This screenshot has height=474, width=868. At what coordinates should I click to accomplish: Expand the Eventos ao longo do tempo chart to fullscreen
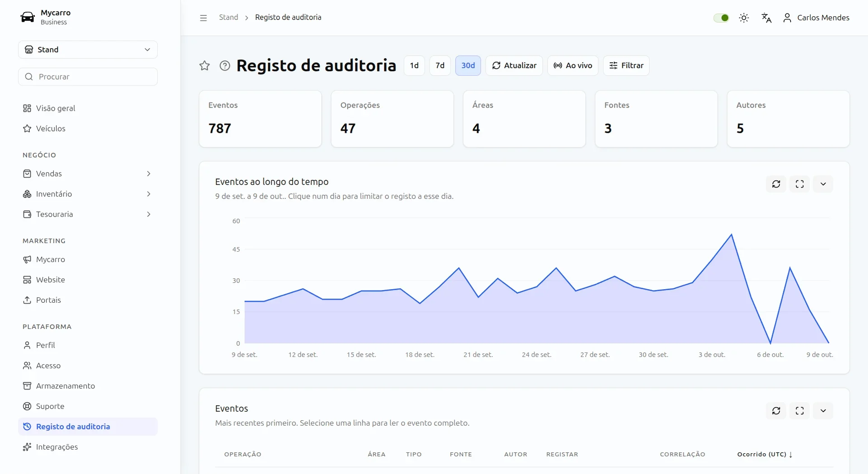(x=800, y=184)
